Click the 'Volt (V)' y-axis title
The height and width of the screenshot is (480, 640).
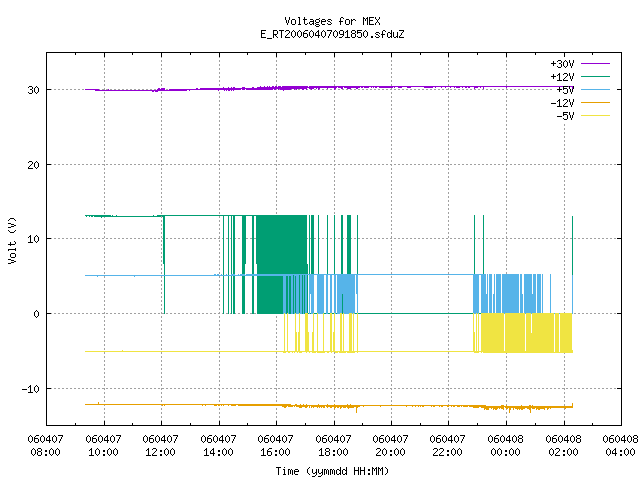tap(12, 240)
